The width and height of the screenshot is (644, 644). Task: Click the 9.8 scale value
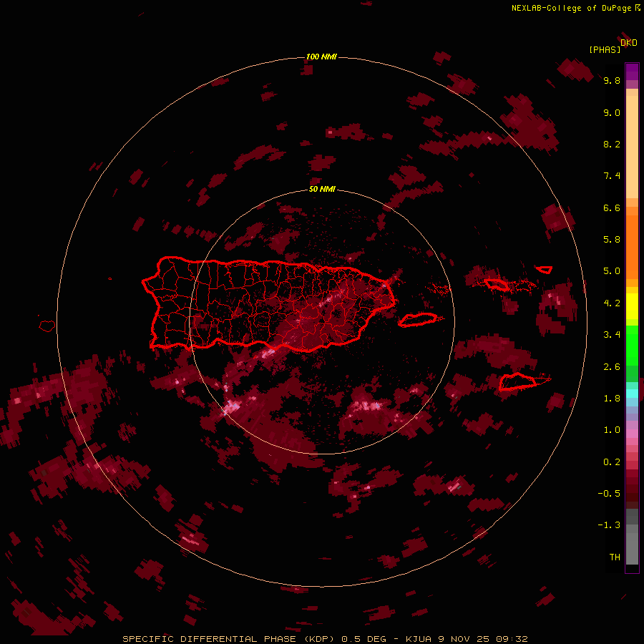click(x=612, y=80)
